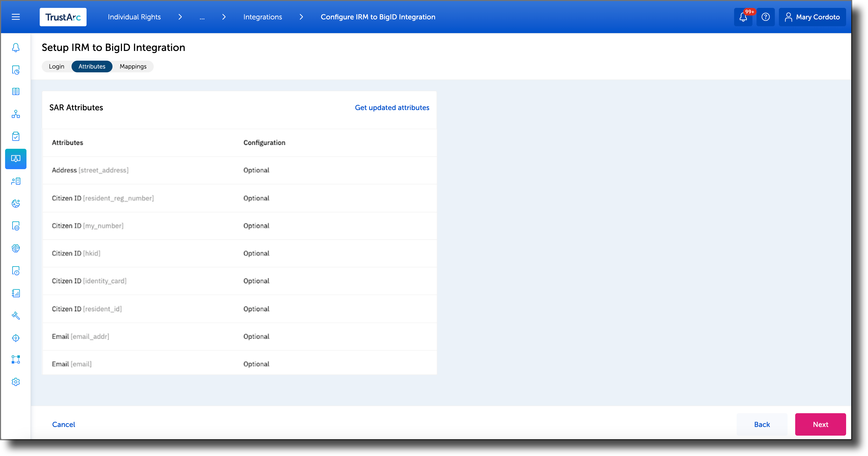
Task: Select the chart notebook icon in sidebar
Action: tap(16, 293)
